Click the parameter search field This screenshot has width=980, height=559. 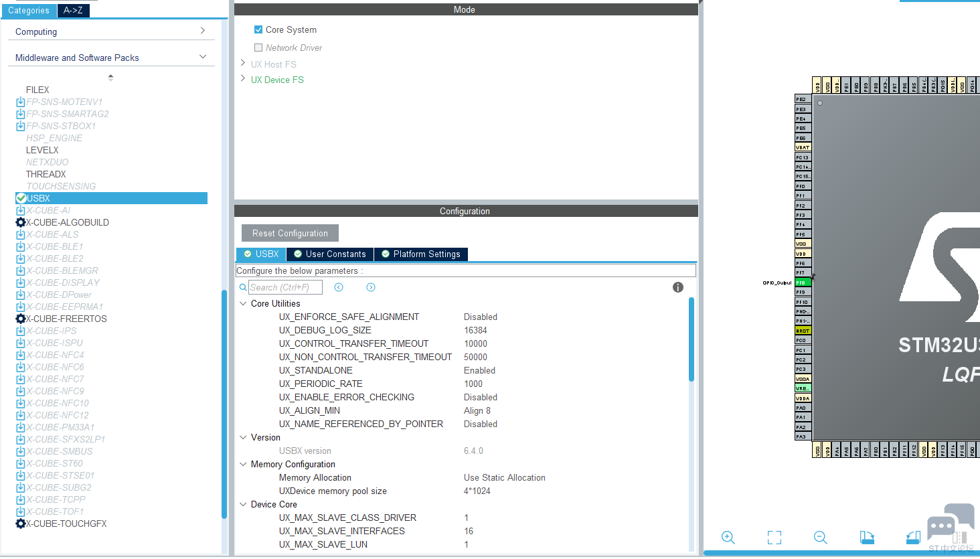(x=285, y=287)
